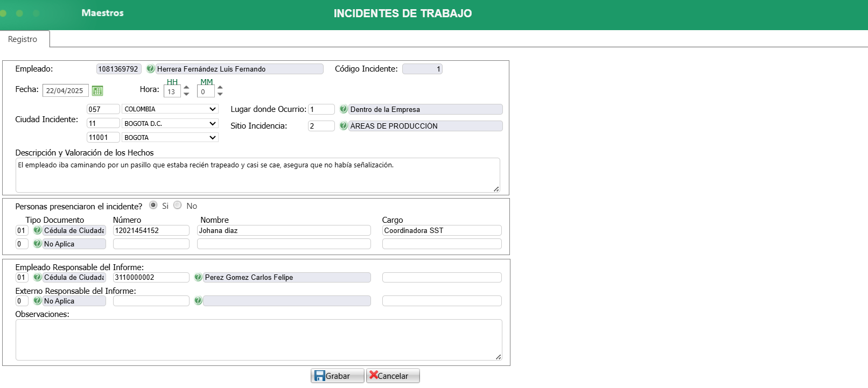The image size is (868, 388).
Task: Click the second witness empty Nombre field
Action: pos(284,244)
